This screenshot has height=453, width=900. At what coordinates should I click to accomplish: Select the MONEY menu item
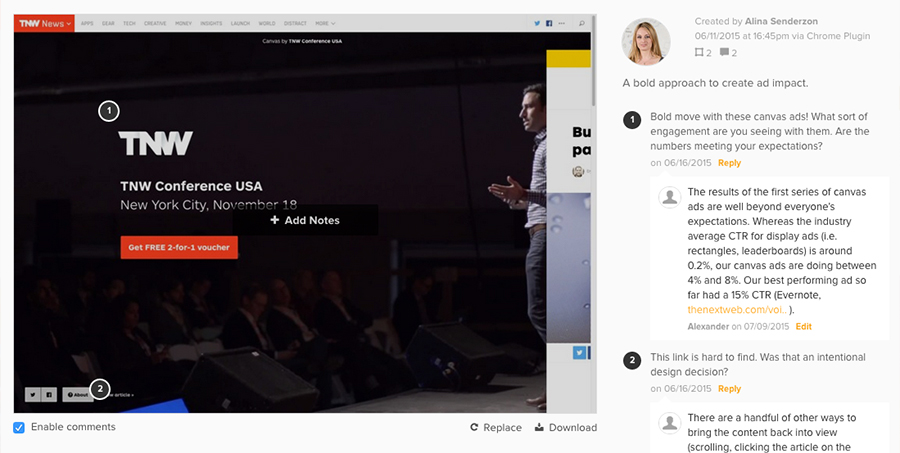click(183, 24)
